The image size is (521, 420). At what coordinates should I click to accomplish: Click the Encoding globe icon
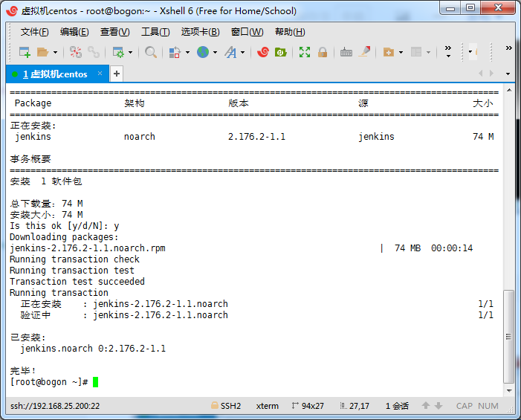pos(203,52)
